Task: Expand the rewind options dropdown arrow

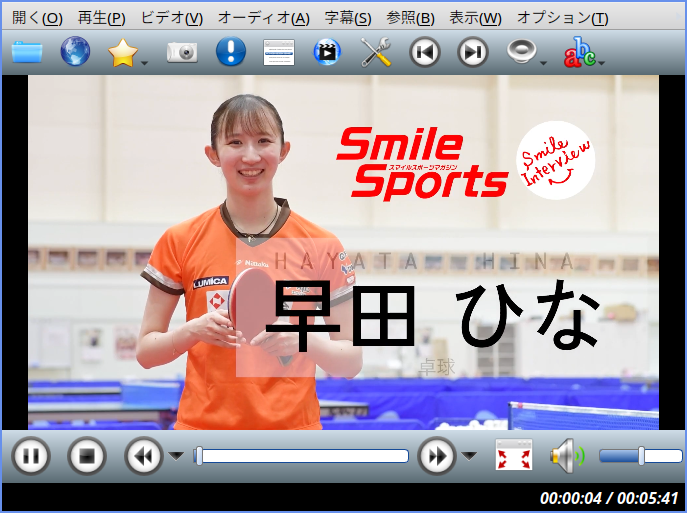Action: pyautogui.click(x=177, y=456)
